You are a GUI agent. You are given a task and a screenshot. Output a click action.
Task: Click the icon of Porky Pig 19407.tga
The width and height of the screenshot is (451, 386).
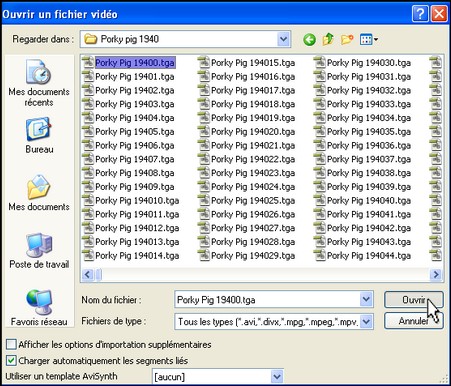tap(88, 159)
